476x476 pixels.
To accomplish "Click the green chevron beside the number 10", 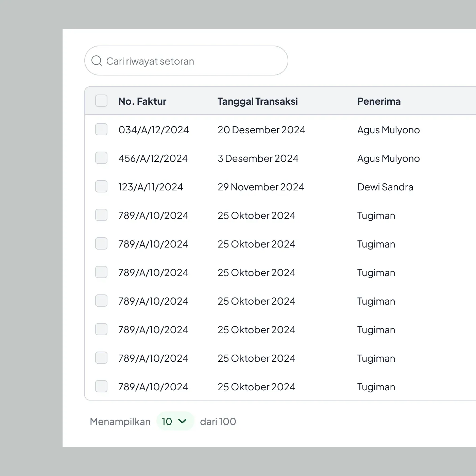I will click(182, 421).
